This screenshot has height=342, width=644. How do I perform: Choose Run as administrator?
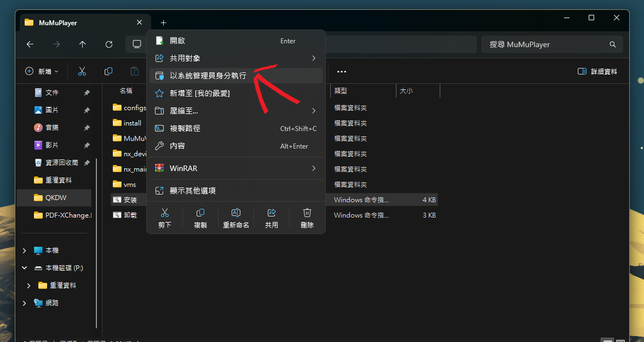tap(235, 76)
